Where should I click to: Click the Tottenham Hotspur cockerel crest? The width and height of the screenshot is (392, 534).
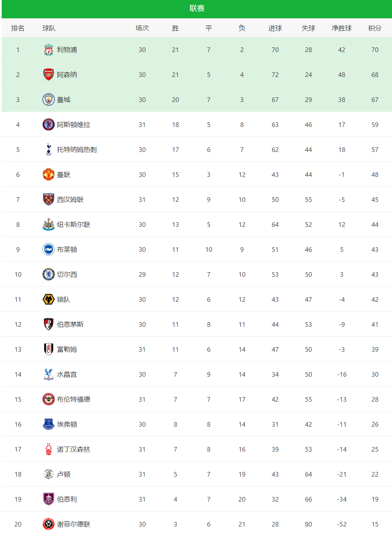click(x=49, y=150)
